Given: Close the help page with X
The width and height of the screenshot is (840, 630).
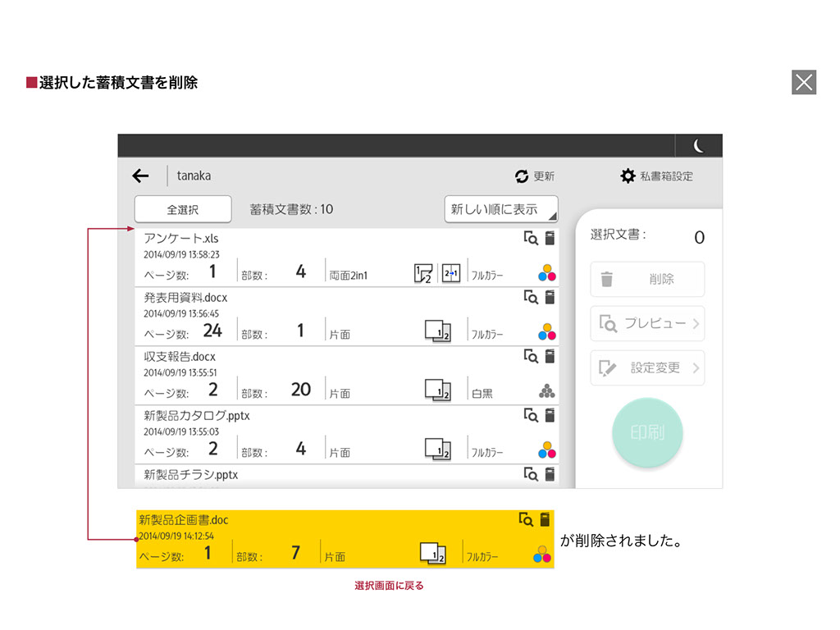Looking at the screenshot, I should [804, 82].
